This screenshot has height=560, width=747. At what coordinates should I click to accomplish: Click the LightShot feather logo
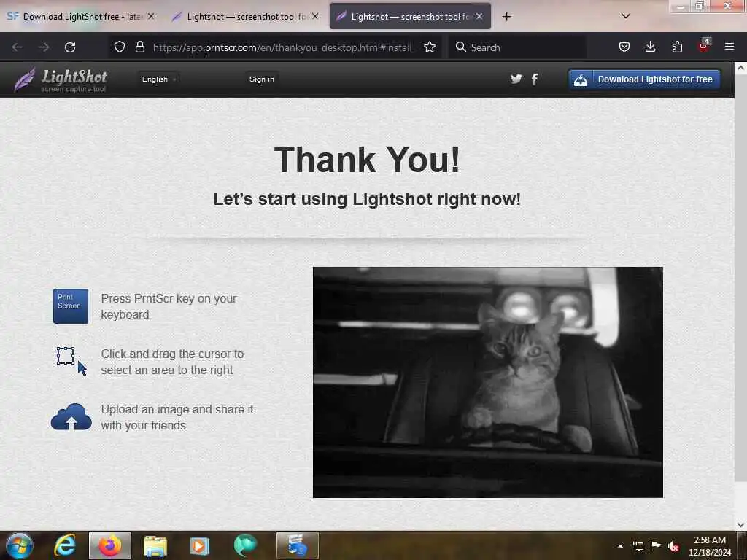pyautogui.click(x=61, y=79)
